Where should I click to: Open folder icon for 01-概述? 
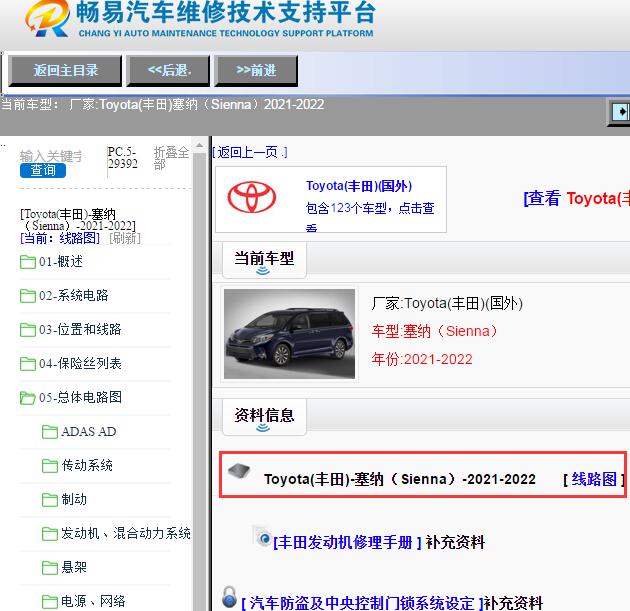pyautogui.click(x=28, y=262)
